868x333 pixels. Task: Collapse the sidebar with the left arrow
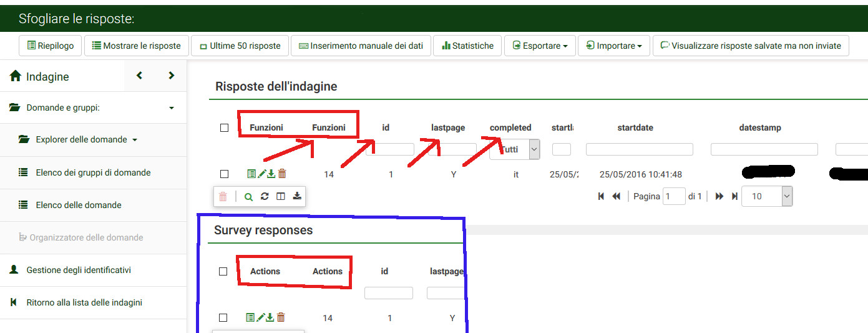(139, 76)
